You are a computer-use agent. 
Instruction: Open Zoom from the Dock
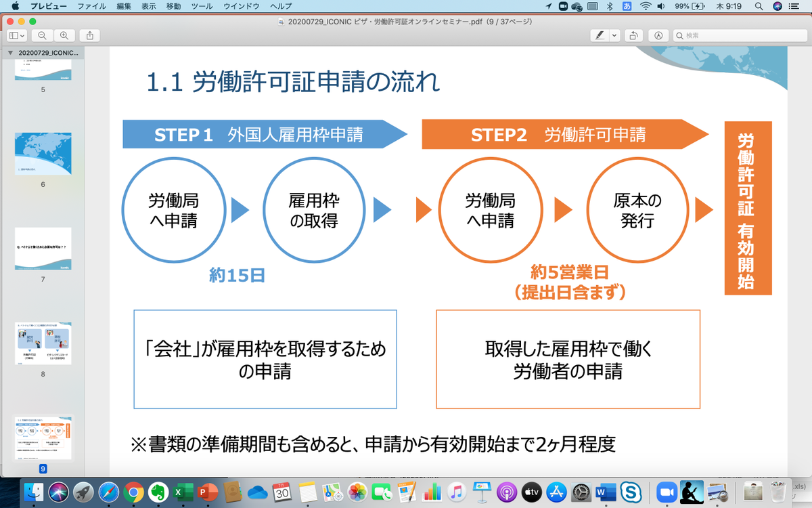pos(667,492)
